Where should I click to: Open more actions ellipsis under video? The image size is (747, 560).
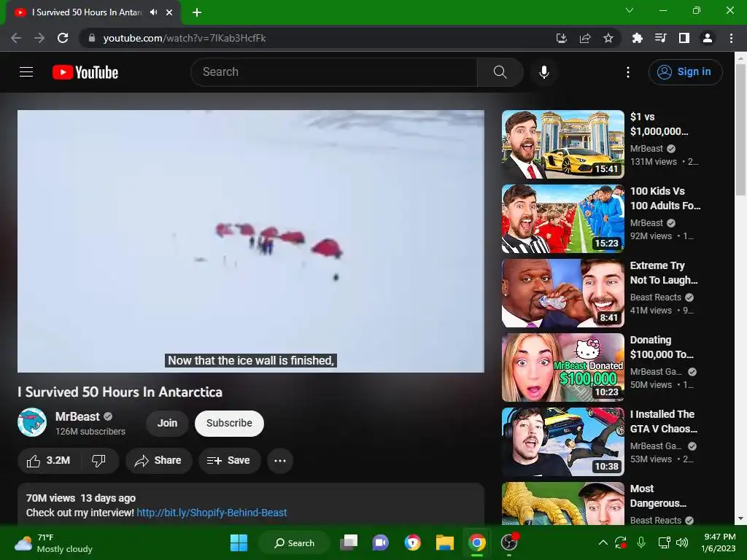coord(280,461)
